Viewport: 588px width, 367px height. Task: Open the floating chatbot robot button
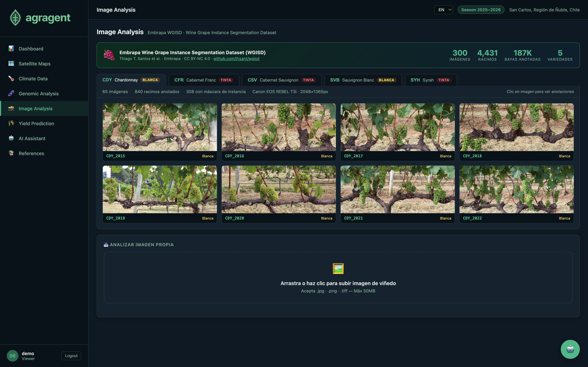click(570, 349)
